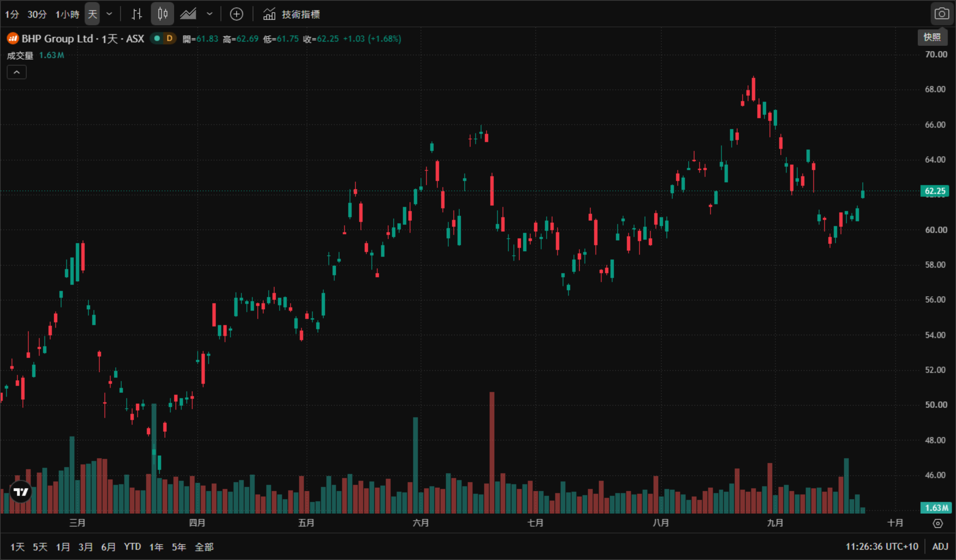Set date range to 5天
This screenshot has width=956, height=560.
pyautogui.click(x=40, y=547)
